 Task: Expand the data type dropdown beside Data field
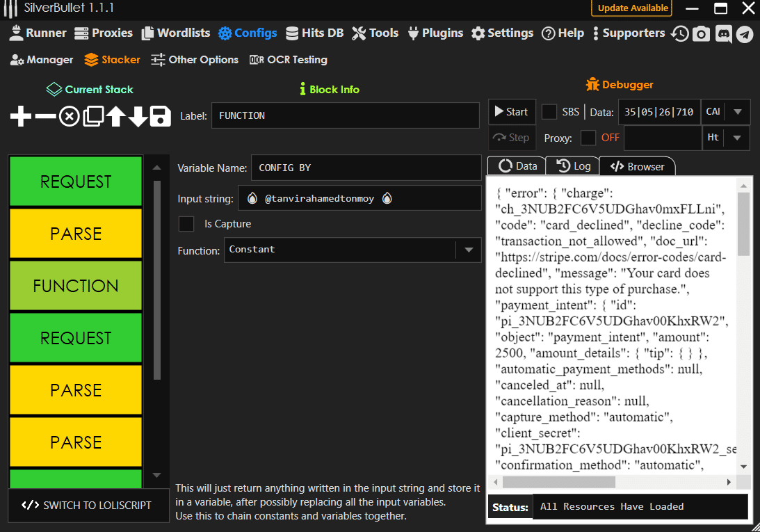738,112
